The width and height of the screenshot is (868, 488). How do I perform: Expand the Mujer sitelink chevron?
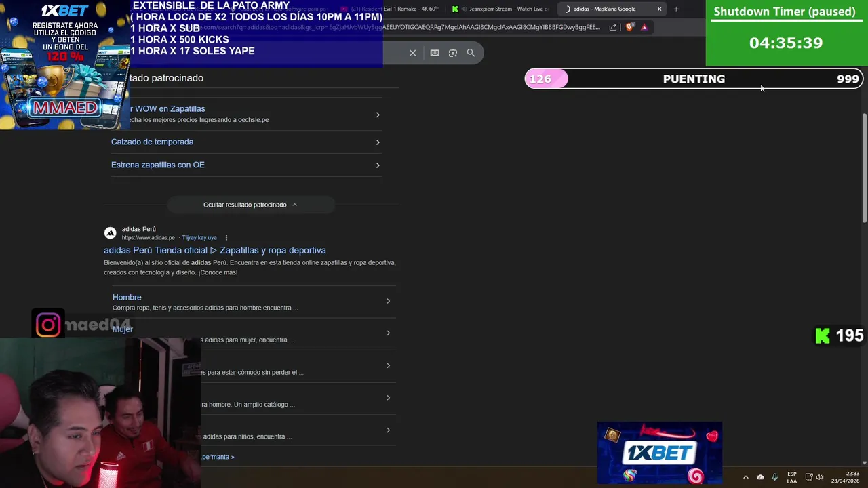point(388,333)
